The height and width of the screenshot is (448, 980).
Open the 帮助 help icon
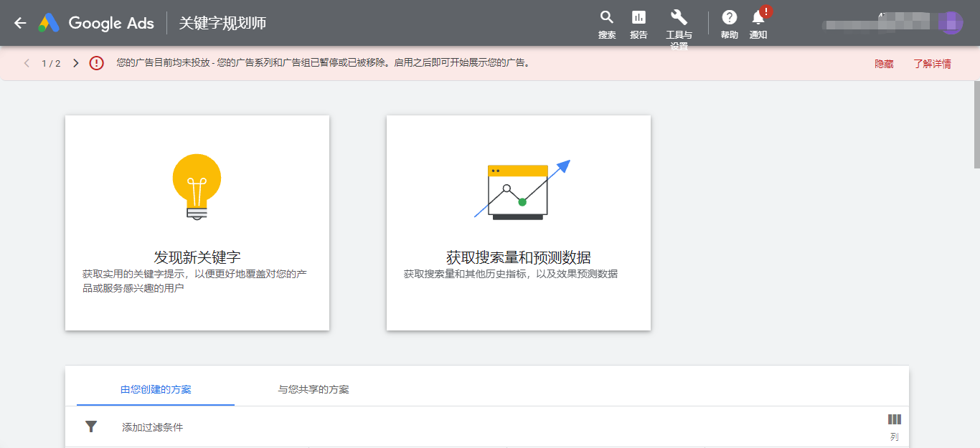pos(729,18)
